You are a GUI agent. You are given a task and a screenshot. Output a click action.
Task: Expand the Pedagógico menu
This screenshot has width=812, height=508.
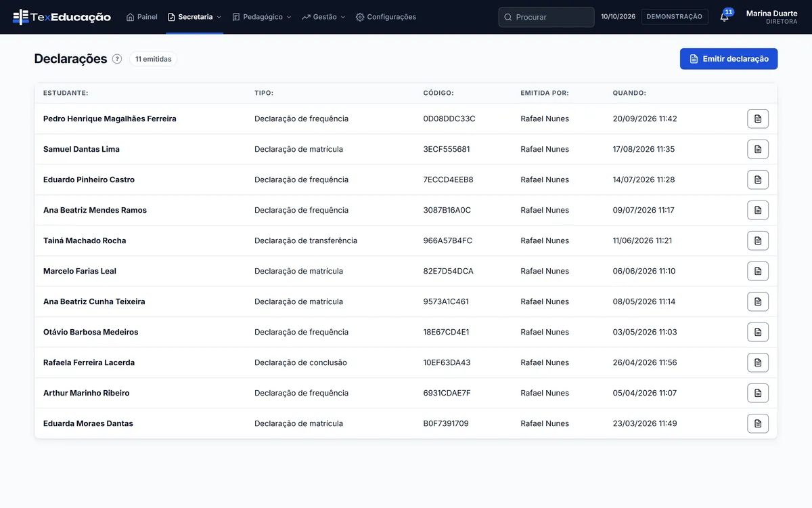click(262, 17)
